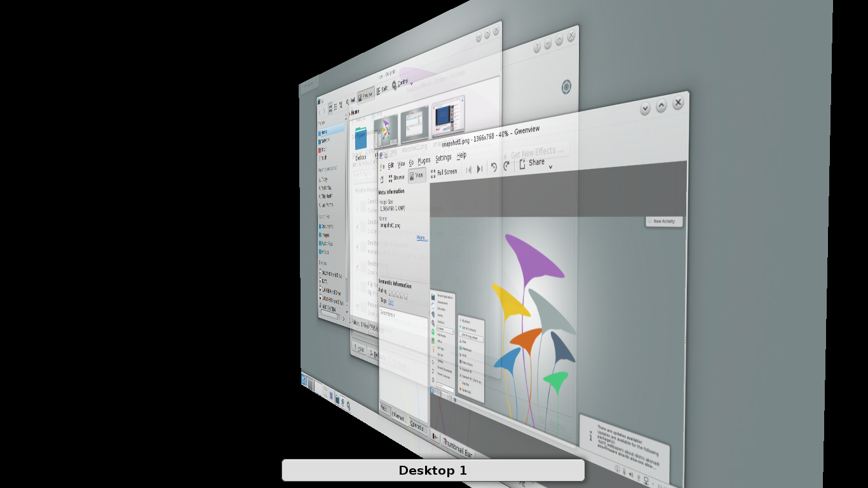
Task: Open the Control menu in Dolphin
Action: (x=403, y=83)
